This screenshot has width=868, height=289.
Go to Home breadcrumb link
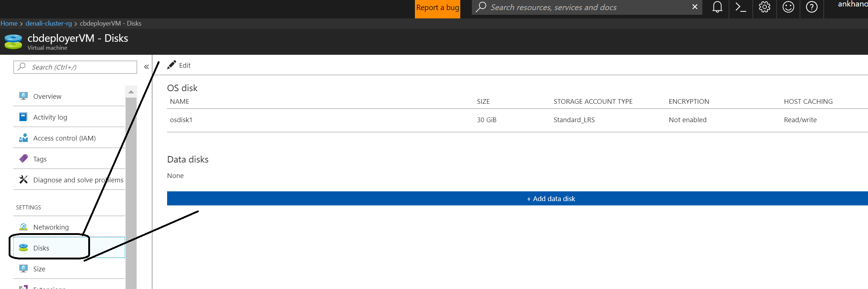coord(9,23)
